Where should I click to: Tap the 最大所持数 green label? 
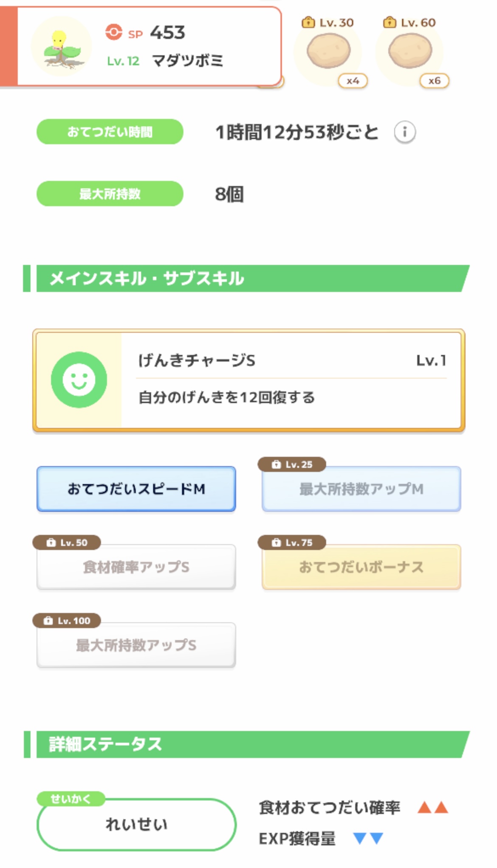tap(110, 194)
